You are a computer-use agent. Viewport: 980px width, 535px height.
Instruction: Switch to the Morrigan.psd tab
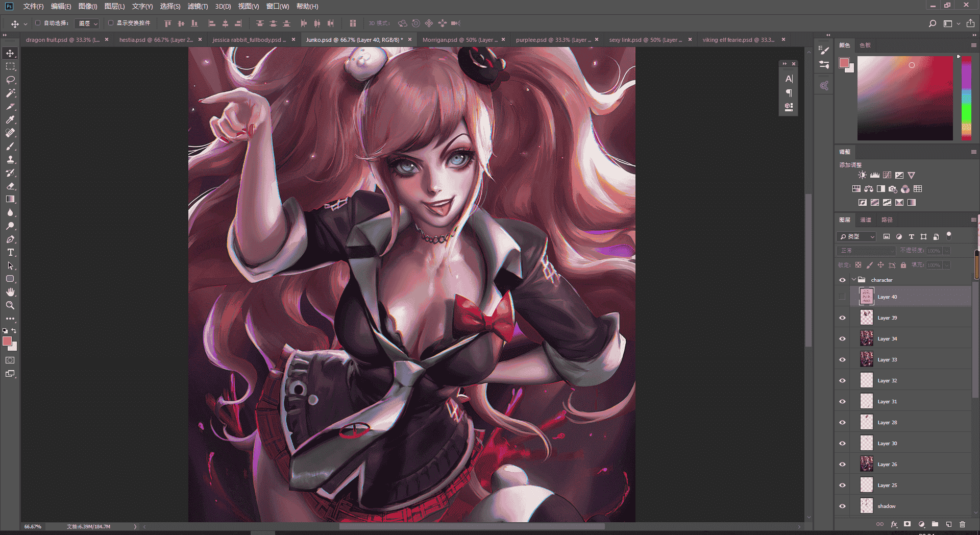460,40
